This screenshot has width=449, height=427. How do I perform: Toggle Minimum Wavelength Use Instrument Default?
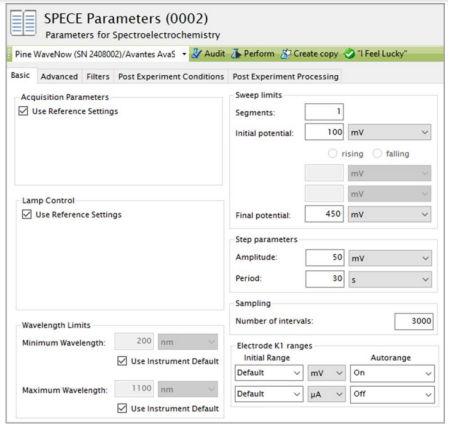click(x=122, y=361)
